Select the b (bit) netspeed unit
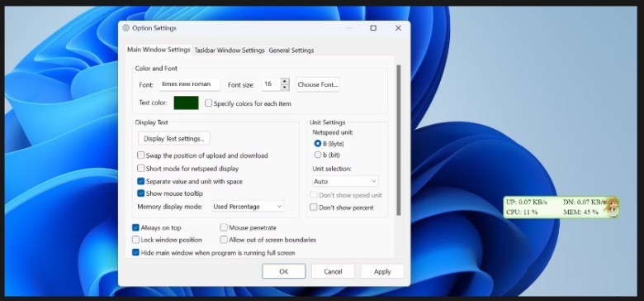The image size is (644, 301). click(318, 155)
